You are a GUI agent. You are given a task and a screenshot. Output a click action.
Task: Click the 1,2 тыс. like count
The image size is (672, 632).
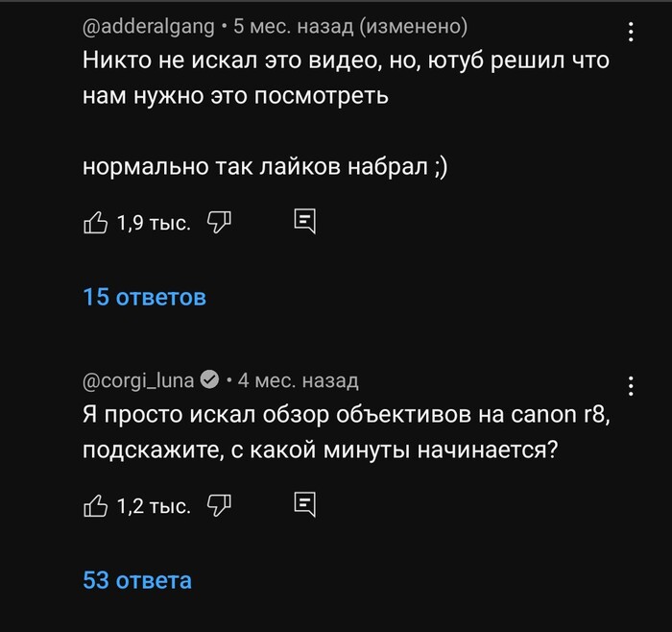coord(154,505)
